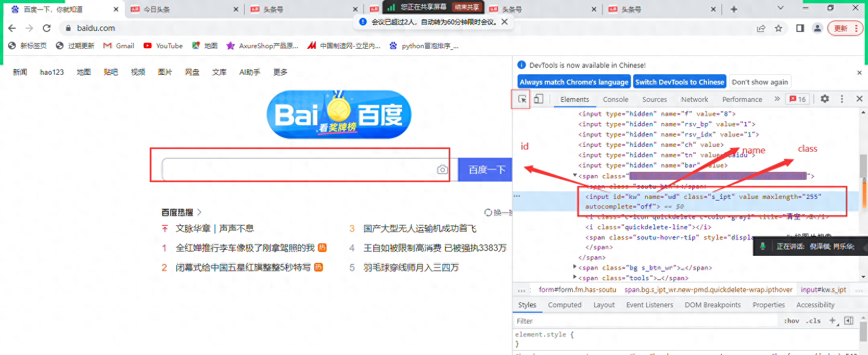
Task: Dismiss the DevTools language info bar
Action: pos(859,73)
